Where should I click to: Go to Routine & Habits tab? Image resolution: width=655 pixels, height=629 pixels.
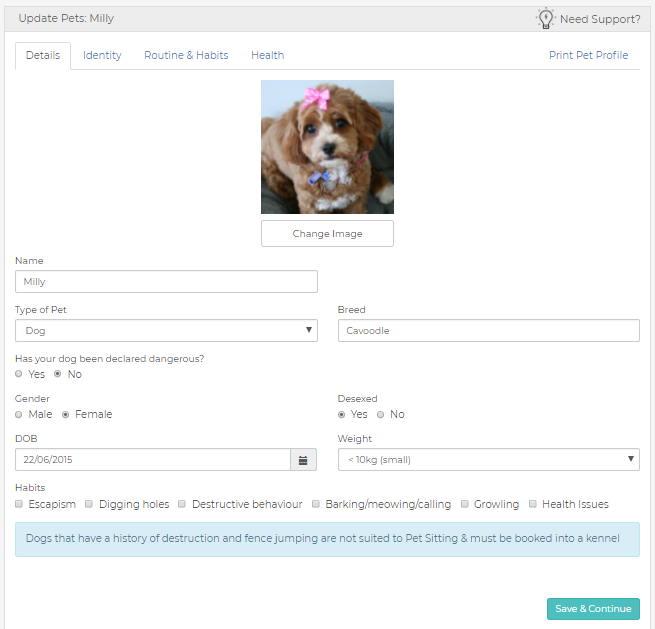pos(186,55)
